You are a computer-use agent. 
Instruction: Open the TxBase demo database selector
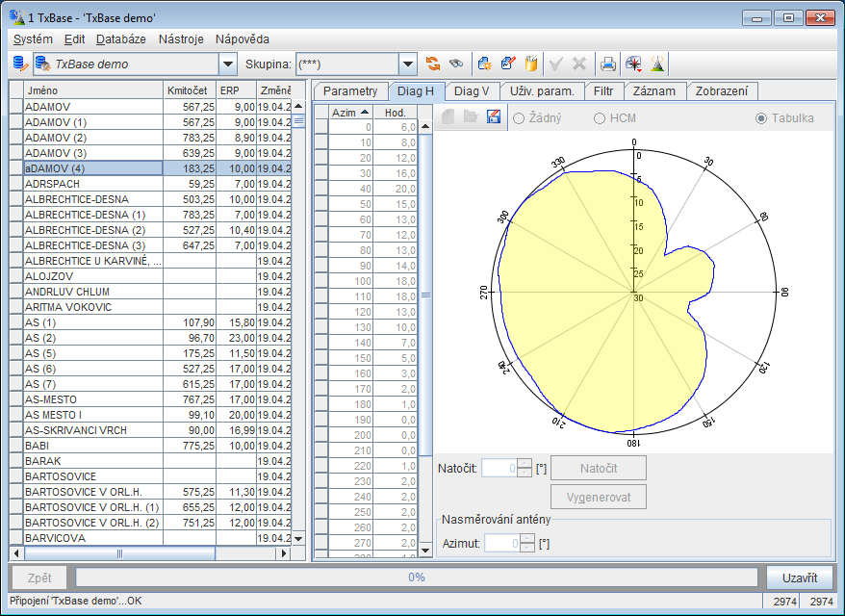(227, 63)
